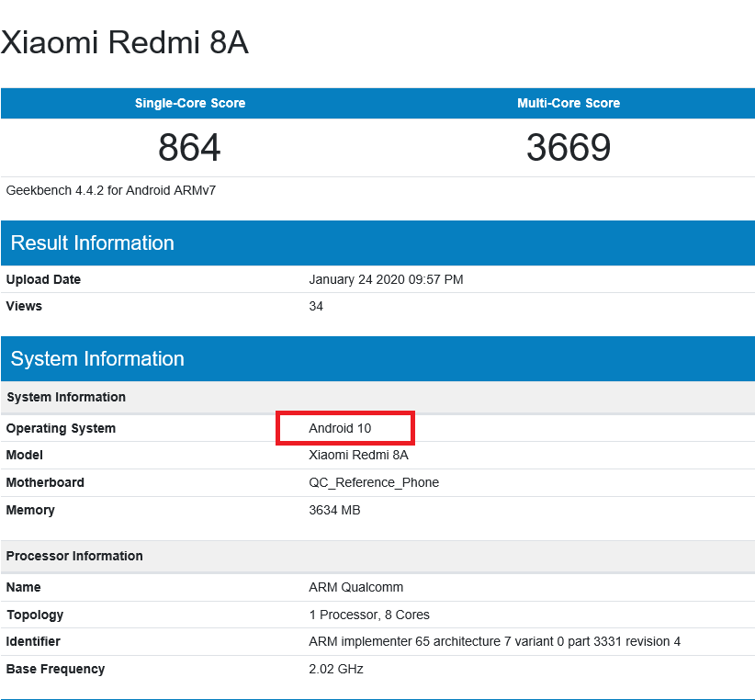The image size is (755, 700).
Task: Click the blue System Information banner
Action: 377,358
